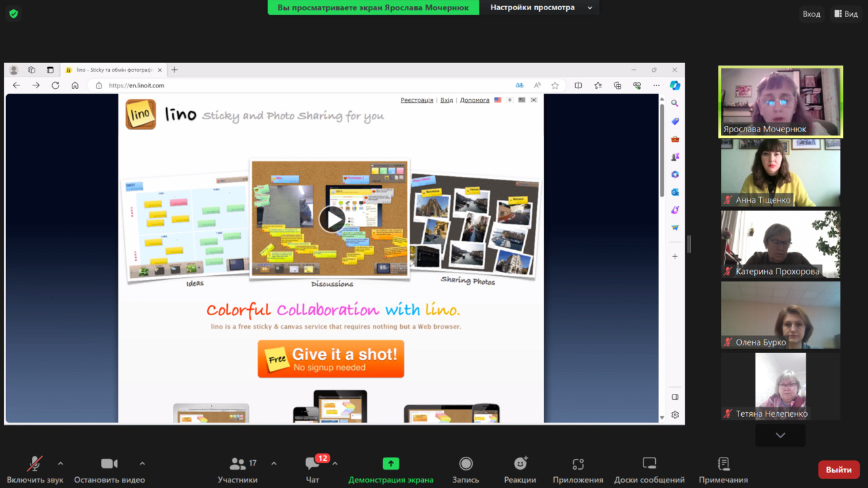Image resolution: width=868 pixels, height=488 pixels.
Task: Open Примечания notes panel
Action: pos(724,470)
